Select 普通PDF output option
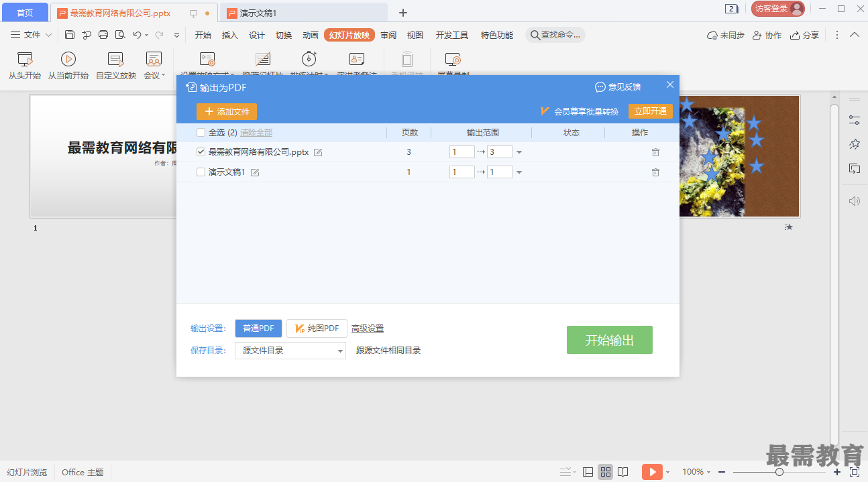This screenshot has width=868, height=482. (x=258, y=328)
